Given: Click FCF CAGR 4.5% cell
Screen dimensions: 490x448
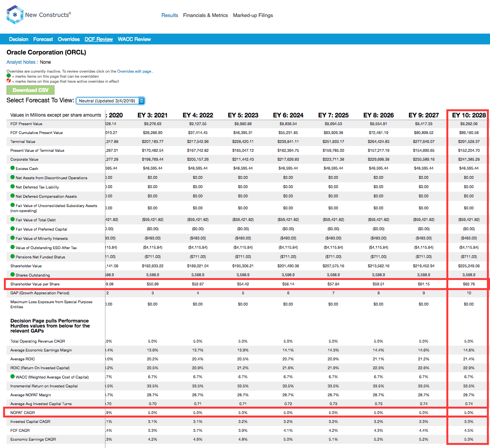Looking at the screenshot, I should click(x=469, y=431).
